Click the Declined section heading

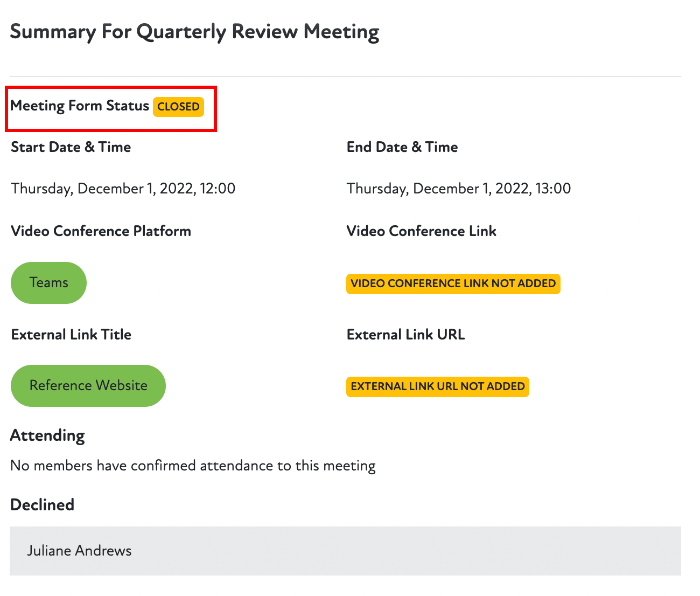click(x=43, y=505)
